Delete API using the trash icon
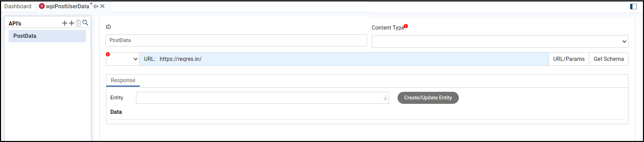 click(x=78, y=23)
